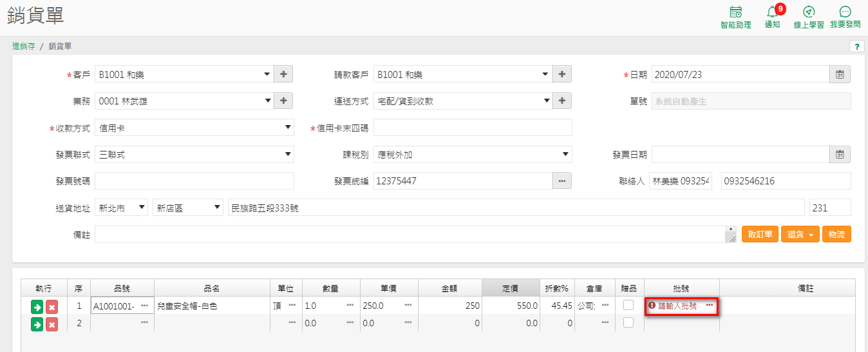The image size is (868, 352).
Task: Open warehouse lookup ellipsis in row 2 倉庫 cell
Action: 605,322
